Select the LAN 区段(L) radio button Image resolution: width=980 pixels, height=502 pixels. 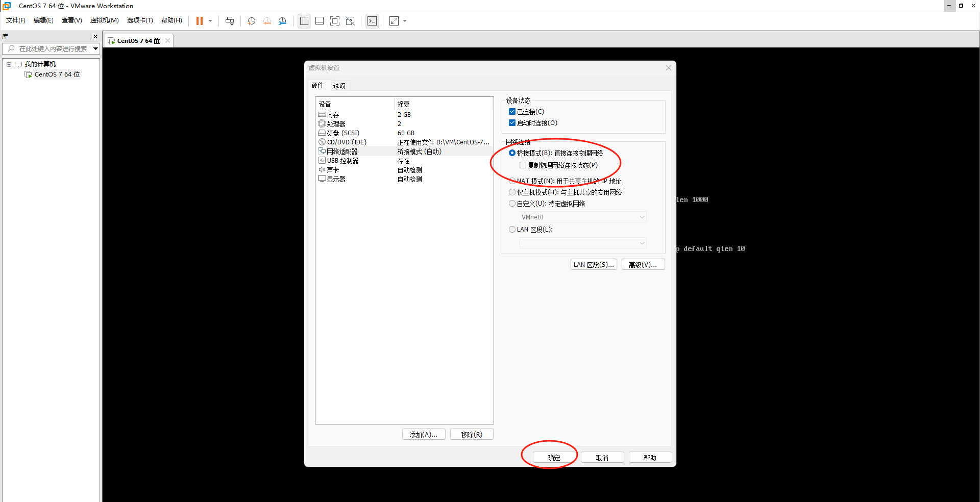click(512, 230)
